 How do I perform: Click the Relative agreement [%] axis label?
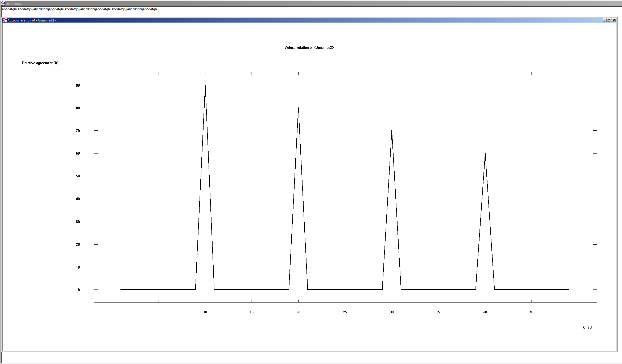pos(40,63)
